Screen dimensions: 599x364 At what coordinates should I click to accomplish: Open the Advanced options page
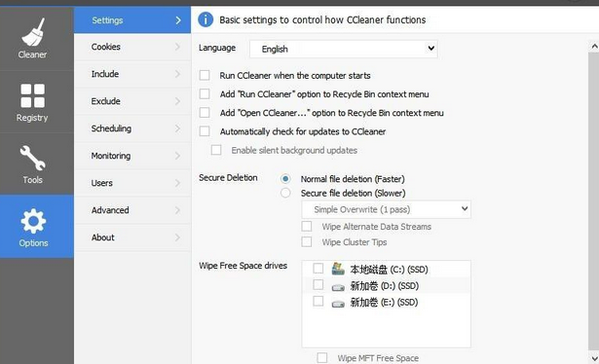point(132,210)
